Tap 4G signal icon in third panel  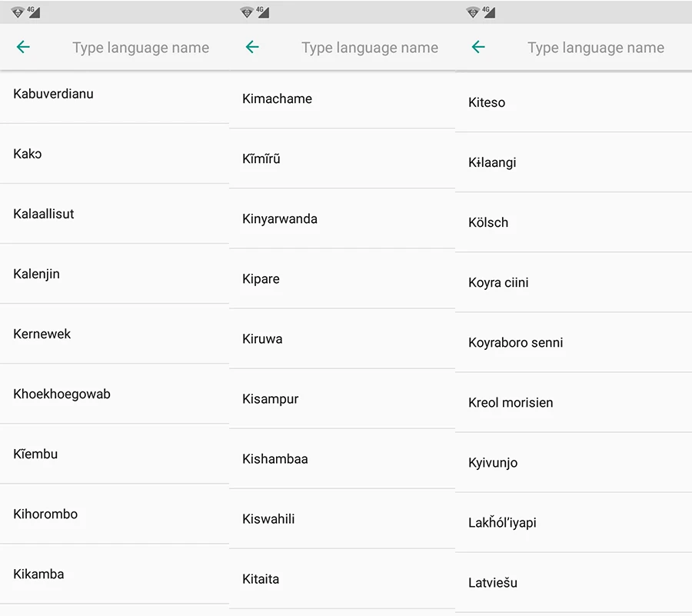[x=488, y=12]
